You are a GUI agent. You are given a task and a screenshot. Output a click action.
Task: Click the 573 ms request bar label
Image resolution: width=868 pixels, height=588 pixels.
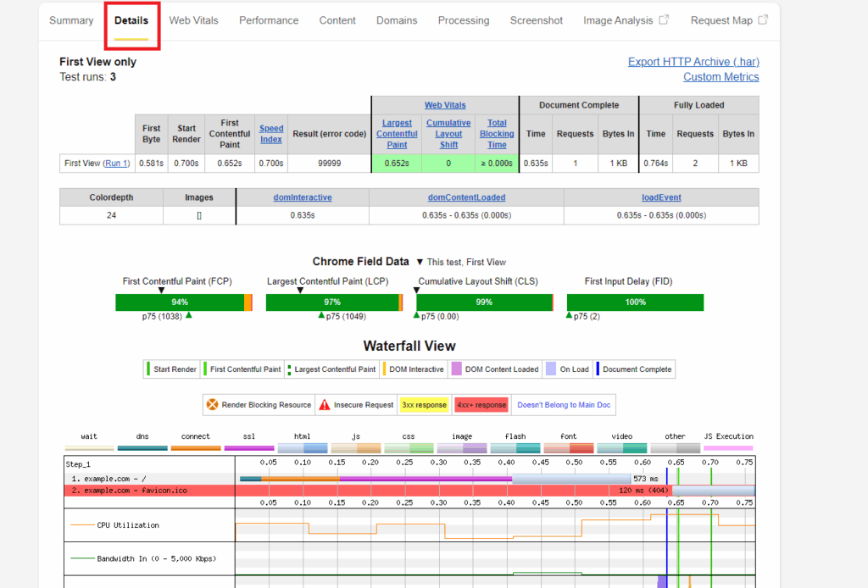645,479
